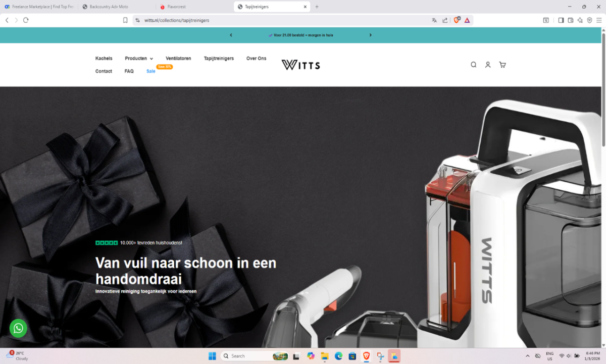Click the Sale link
606x364 pixels.
click(150, 71)
